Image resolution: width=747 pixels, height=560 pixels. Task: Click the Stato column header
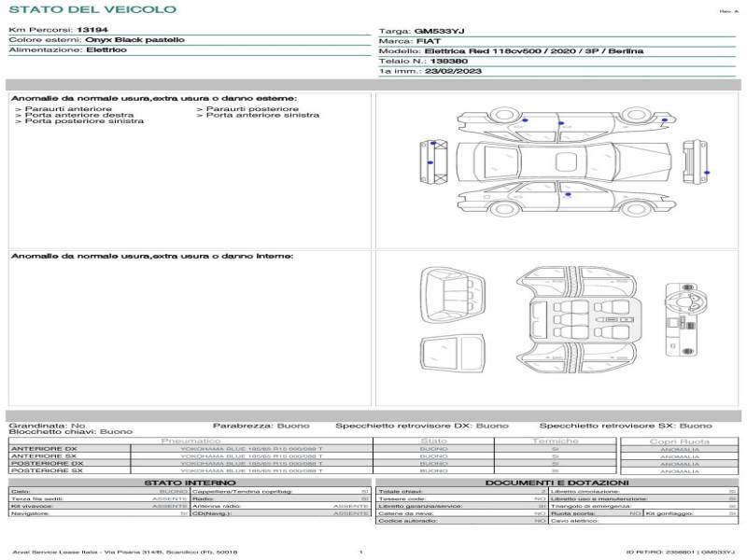(x=433, y=441)
